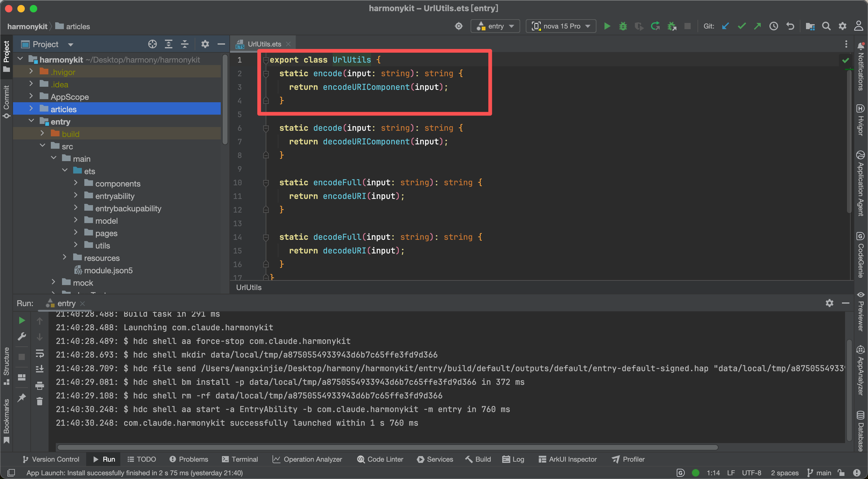
Task: Open the Hvigor side panel
Action: [x=861, y=120]
